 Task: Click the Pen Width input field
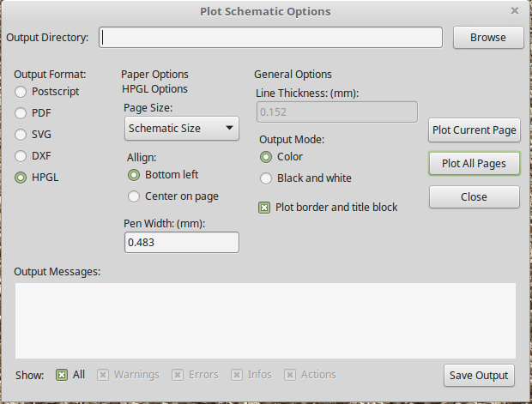click(x=181, y=243)
